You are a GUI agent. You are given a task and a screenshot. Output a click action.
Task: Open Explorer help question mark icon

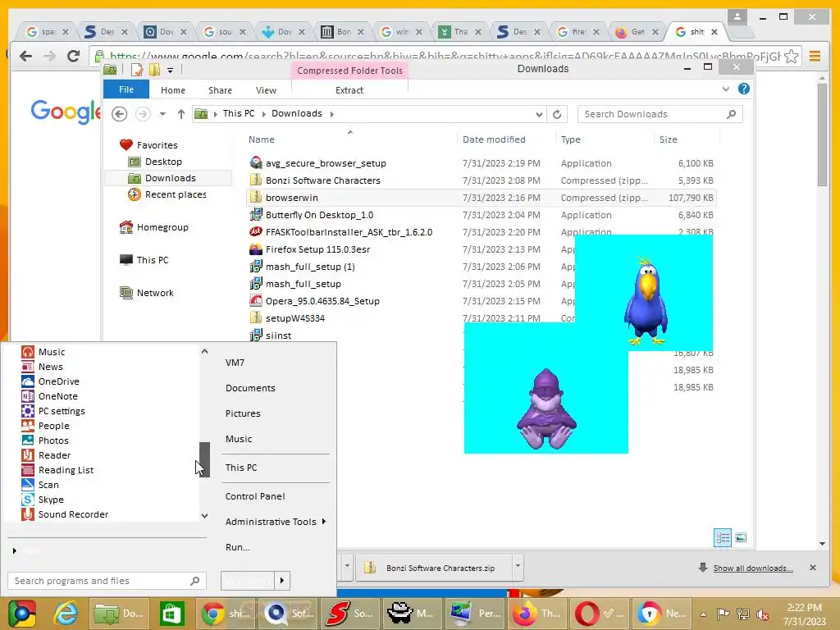pos(743,89)
